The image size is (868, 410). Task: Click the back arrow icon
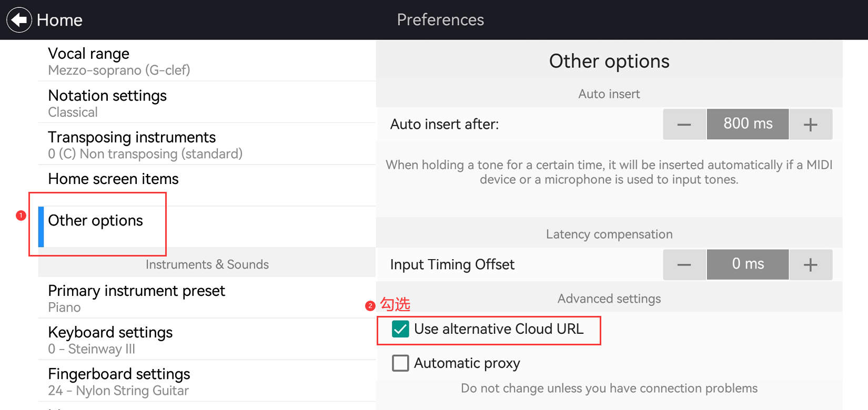pyautogui.click(x=19, y=20)
